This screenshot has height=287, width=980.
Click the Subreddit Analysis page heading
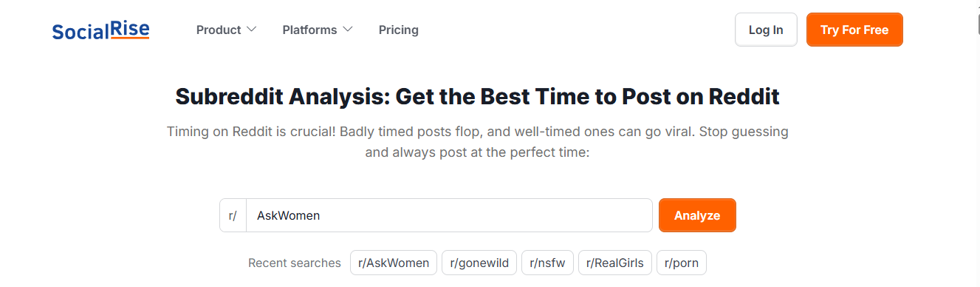pos(478,96)
